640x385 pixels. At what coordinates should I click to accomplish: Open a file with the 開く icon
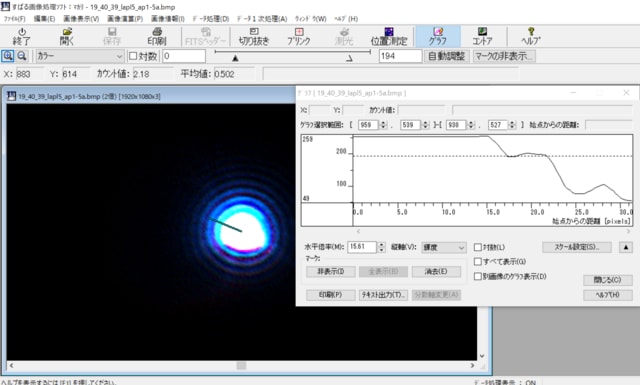(67, 36)
